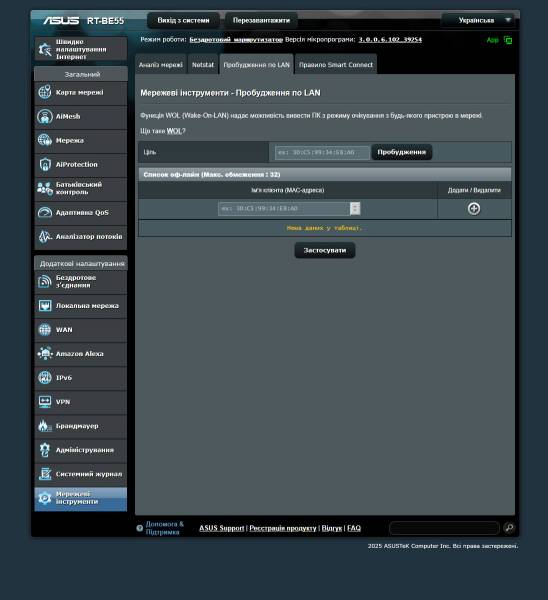The width and height of the screenshot is (548, 600).
Task: Click the Нема даних у таблиці text
Action: (x=324, y=228)
